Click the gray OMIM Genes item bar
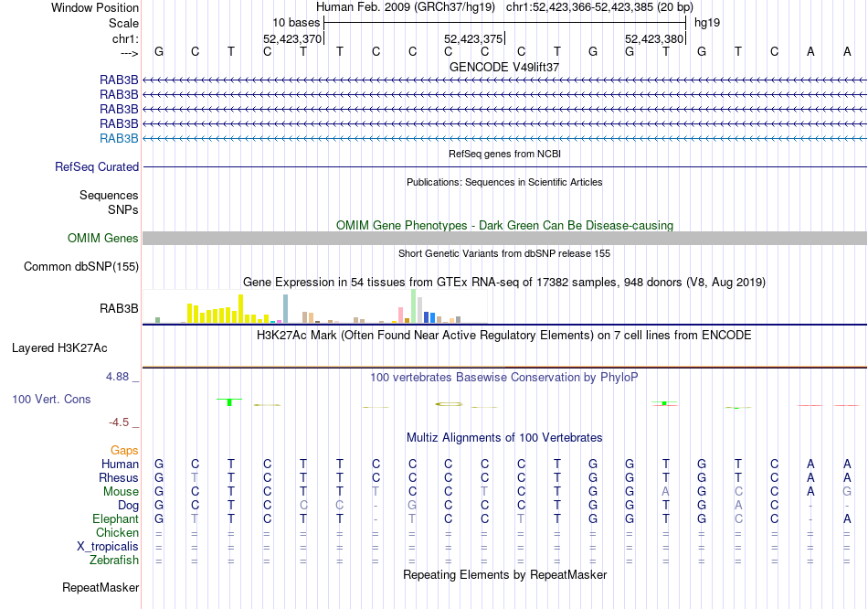 (x=504, y=239)
